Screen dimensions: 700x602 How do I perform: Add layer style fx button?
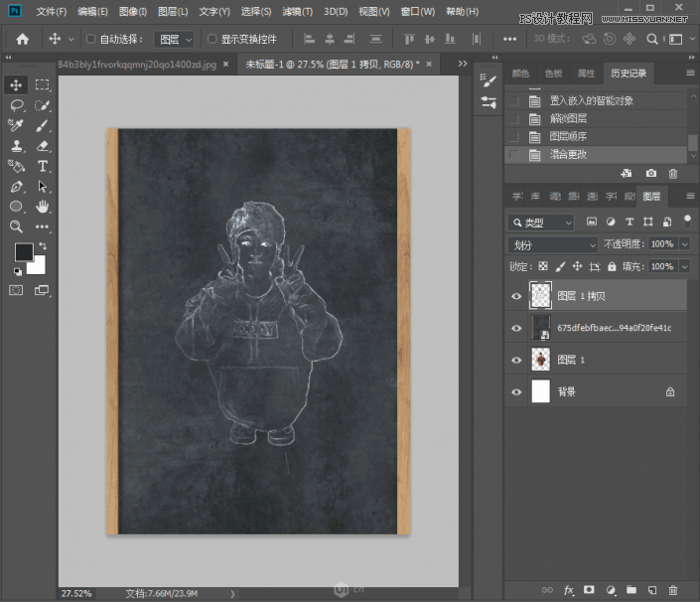(569, 590)
